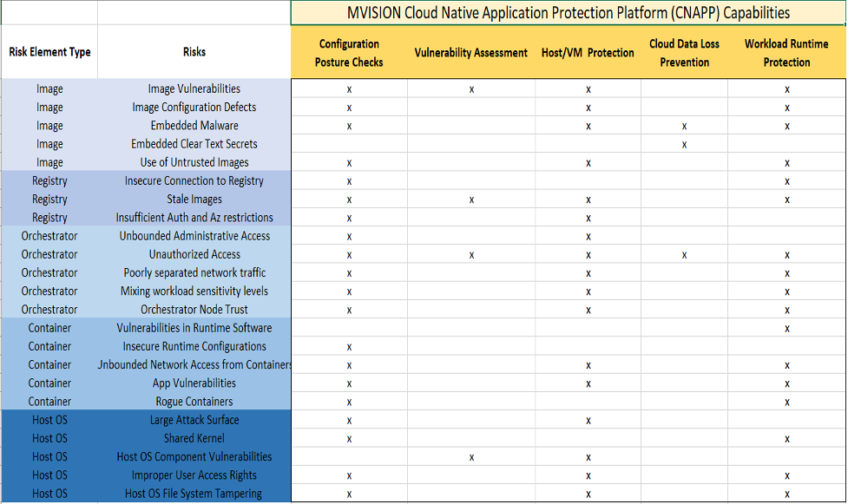Click Configuration Posture x for Orchestrator Node Trust
The image size is (848, 504).
(x=349, y=310)
